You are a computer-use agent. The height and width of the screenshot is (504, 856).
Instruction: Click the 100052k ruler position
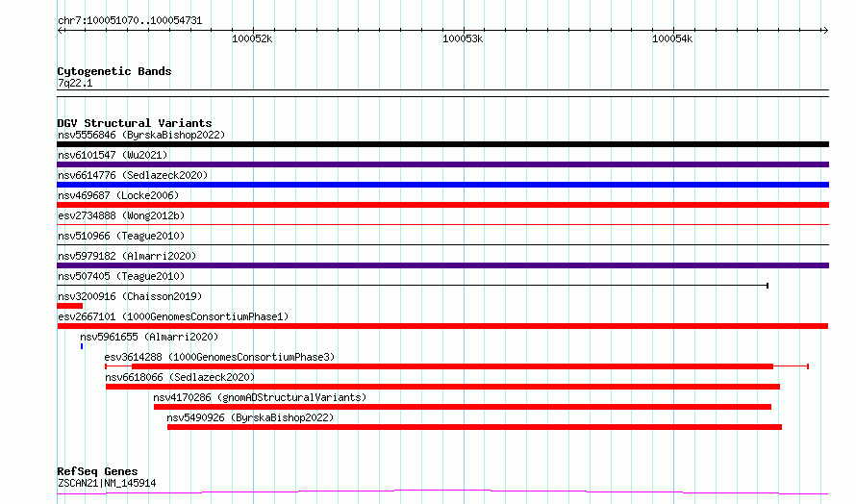(x=252, y=38)
